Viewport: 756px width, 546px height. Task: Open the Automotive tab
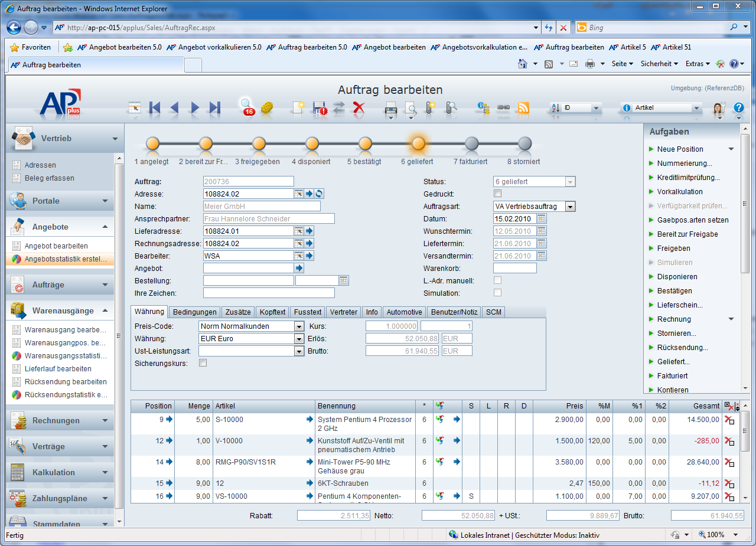tap(404, 312)
